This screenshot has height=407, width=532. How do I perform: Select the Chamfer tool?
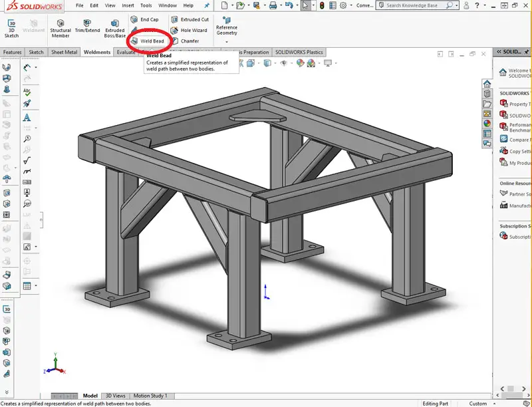click(x=189, y=41)
